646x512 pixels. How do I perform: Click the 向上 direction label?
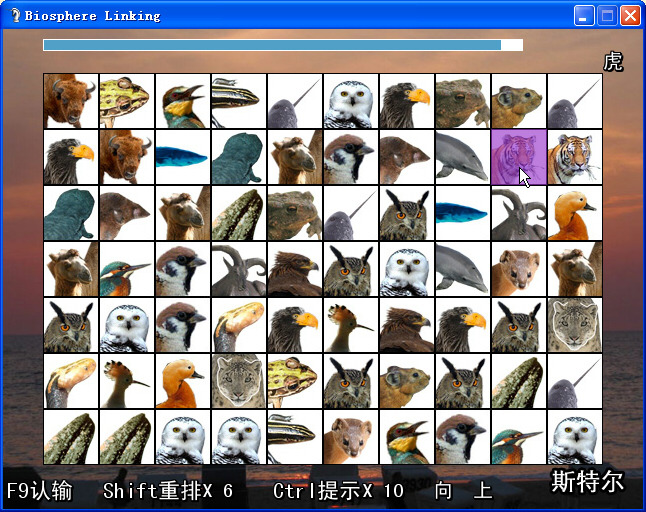pos(463,491)
